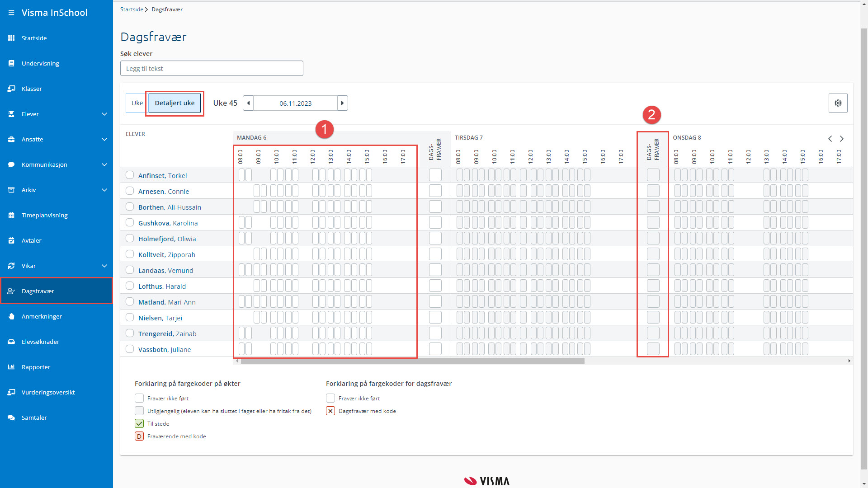868x488 pixels.
Task: Click the Rapporter bar chart icon
Action: (x=11, y=367)
